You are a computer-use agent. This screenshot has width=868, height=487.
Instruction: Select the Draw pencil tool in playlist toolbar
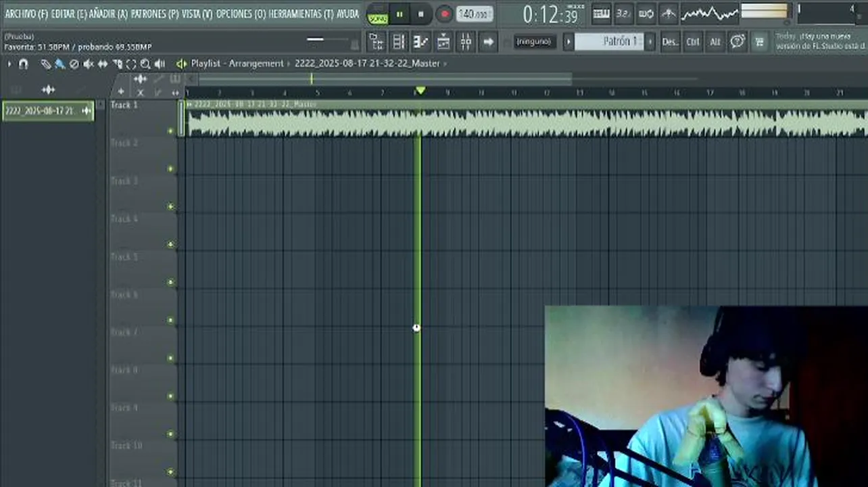click(45, 64)
